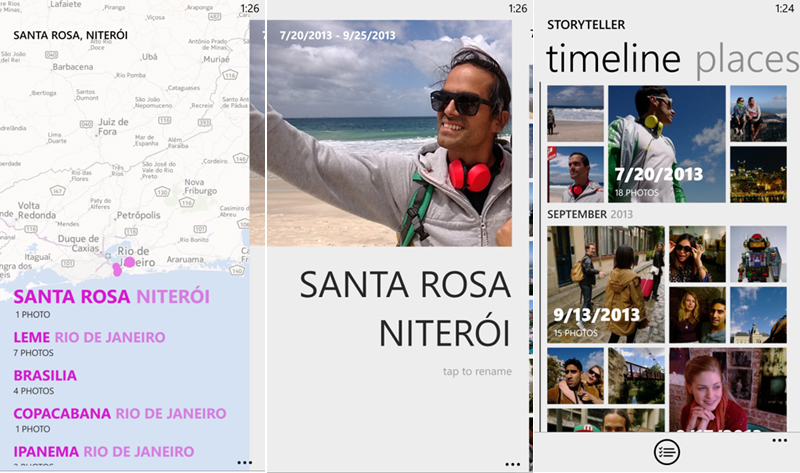
Task: Open the 9/13/2013 album with 15 photos
Action: (605, 284)
